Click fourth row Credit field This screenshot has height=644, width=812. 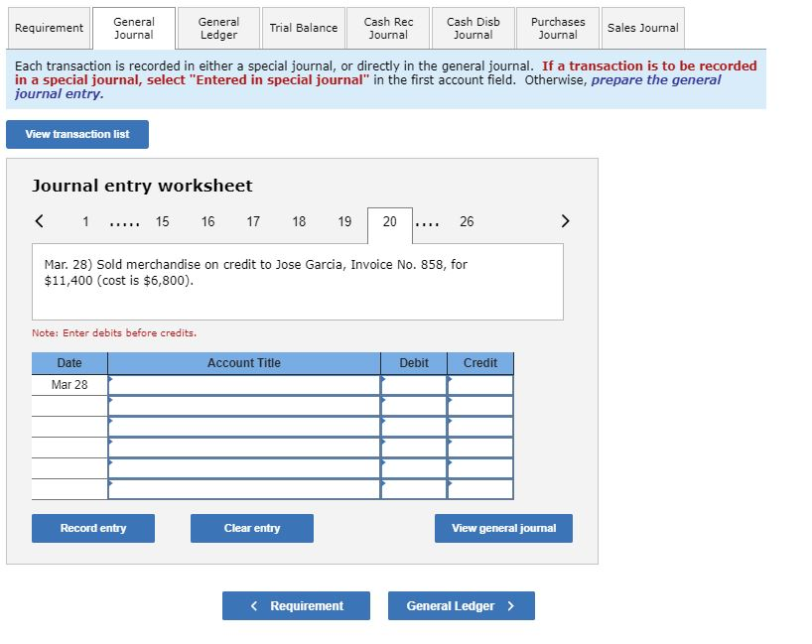(480, 448)
